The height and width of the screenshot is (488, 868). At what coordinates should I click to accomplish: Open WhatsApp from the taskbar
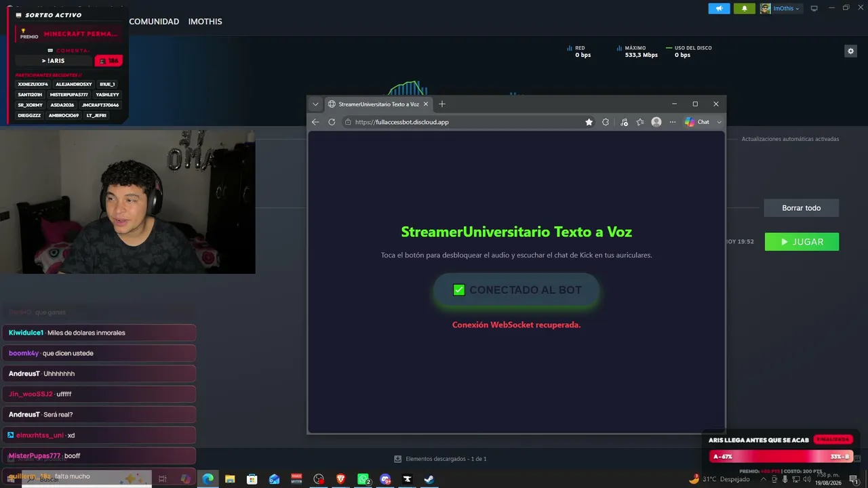pos(363,479)
